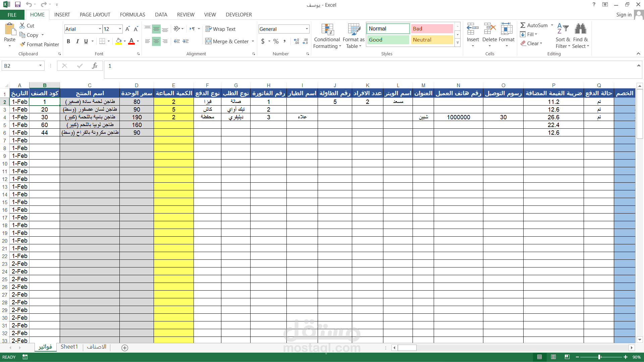Click the AutoSum sigma icon
The width and height of the screenshot is (644, 362).
click(523, 25)
